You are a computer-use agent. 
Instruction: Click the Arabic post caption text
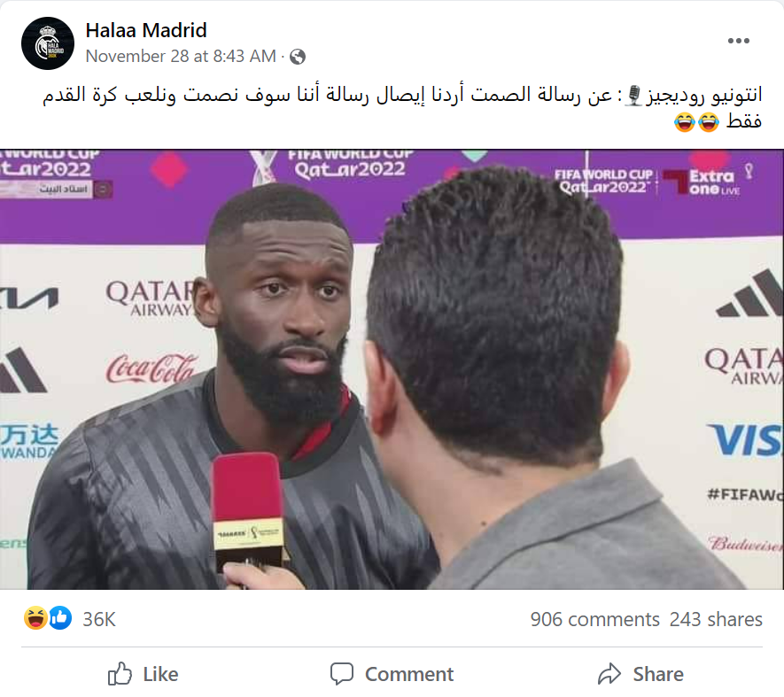coord(402,107)
